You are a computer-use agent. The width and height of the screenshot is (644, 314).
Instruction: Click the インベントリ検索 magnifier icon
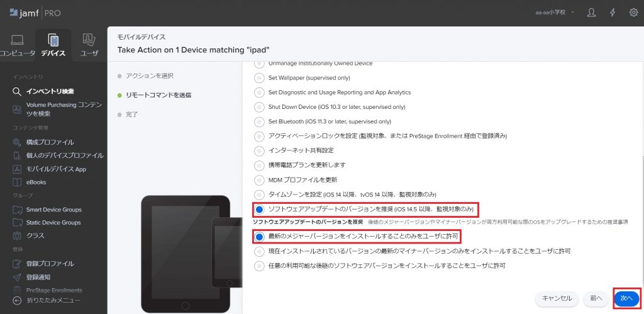[17, 91]
